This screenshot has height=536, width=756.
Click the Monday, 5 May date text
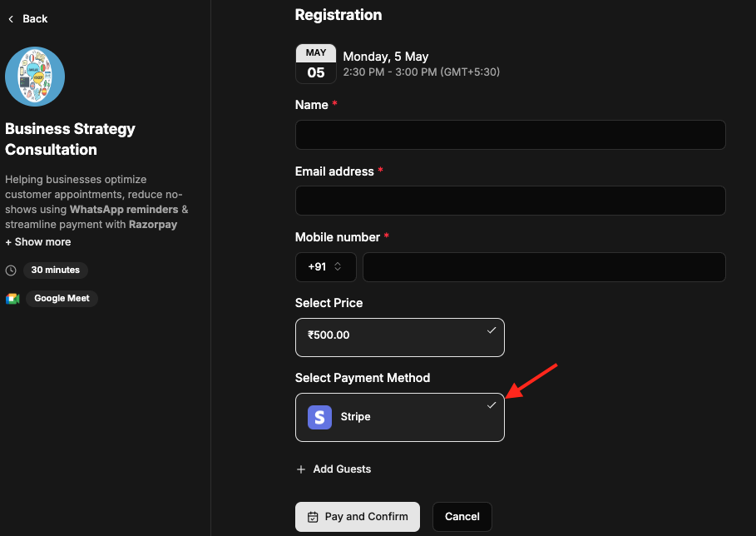coord(386,57)
